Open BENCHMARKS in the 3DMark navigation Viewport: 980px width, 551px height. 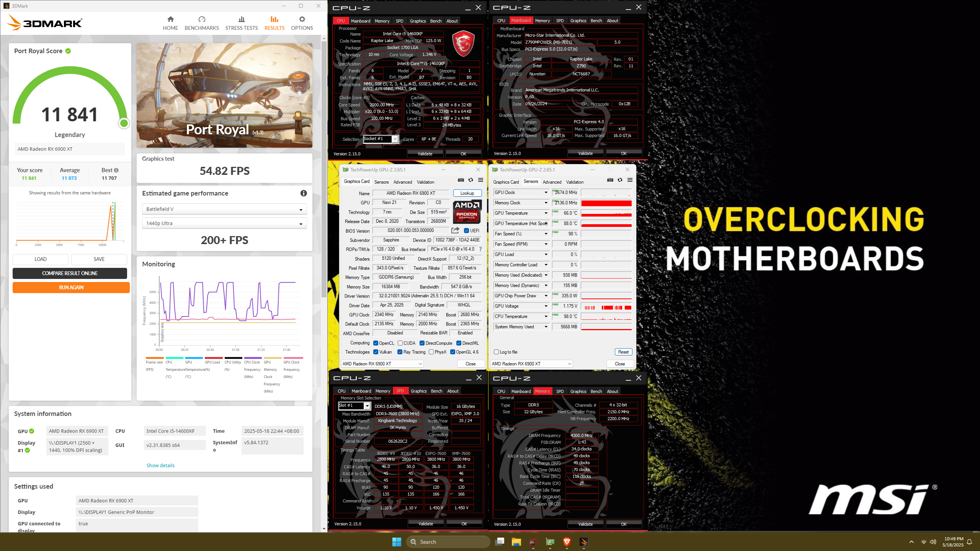(202, 23)
